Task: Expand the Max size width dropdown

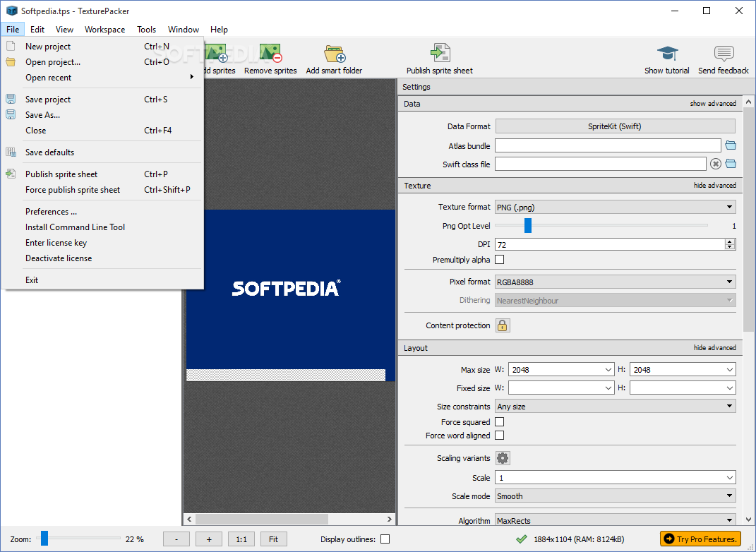Action: [x=608, y=370]
